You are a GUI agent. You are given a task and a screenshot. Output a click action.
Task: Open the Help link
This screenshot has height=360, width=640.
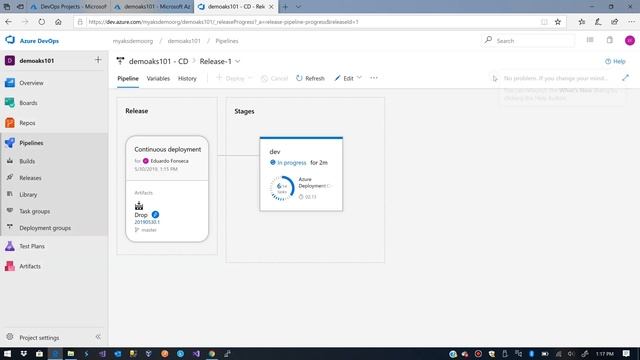click(615, 61)
